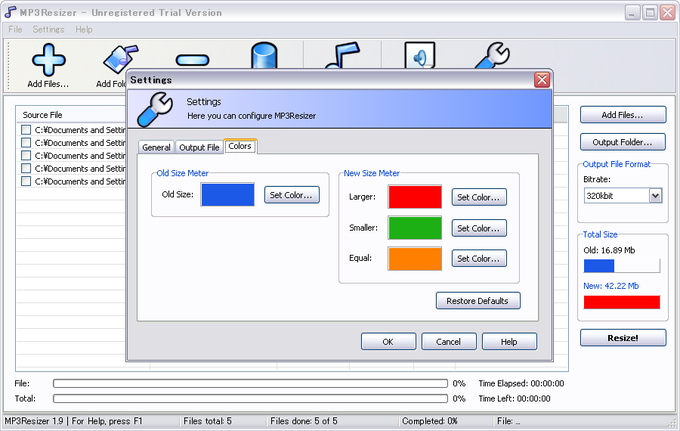Open the Help menu in menu bar
The image size is (680, 431).
pyautogui.click(x=84, y=29)
